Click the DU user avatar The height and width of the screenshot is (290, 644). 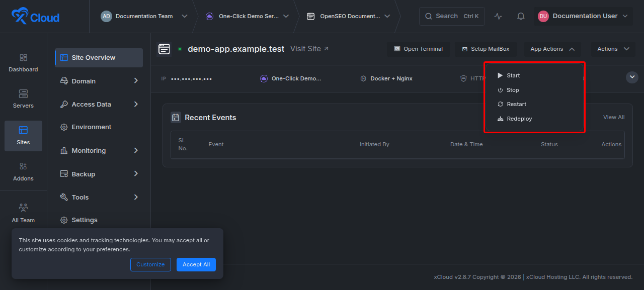[x=543, y=16]
